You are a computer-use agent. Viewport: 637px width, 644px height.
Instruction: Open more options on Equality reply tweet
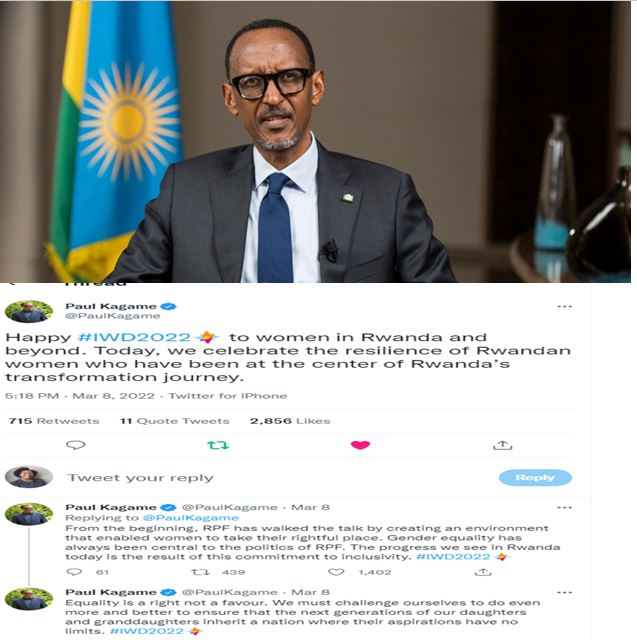(x=564, y=592)
